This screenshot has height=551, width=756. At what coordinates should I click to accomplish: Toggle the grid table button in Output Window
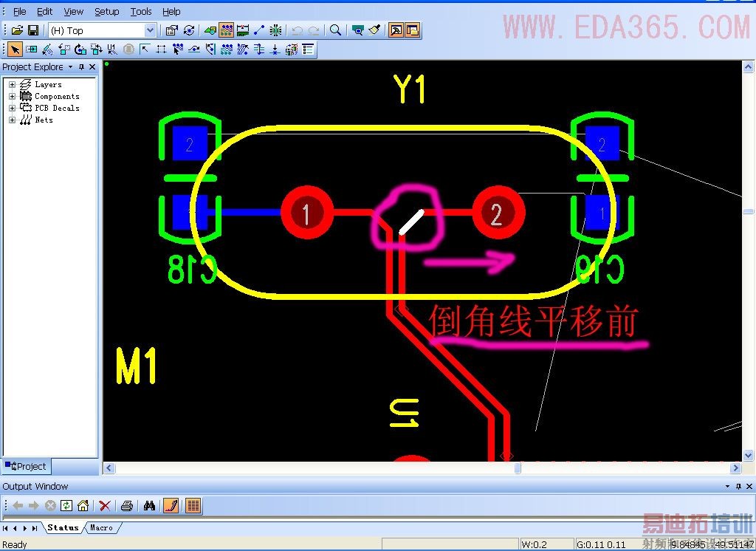[193, 506]
